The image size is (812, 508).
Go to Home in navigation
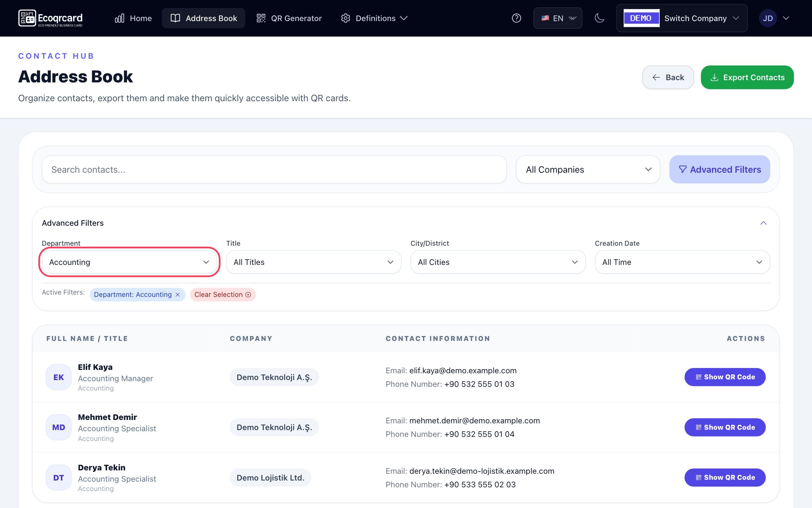(133, 18)
